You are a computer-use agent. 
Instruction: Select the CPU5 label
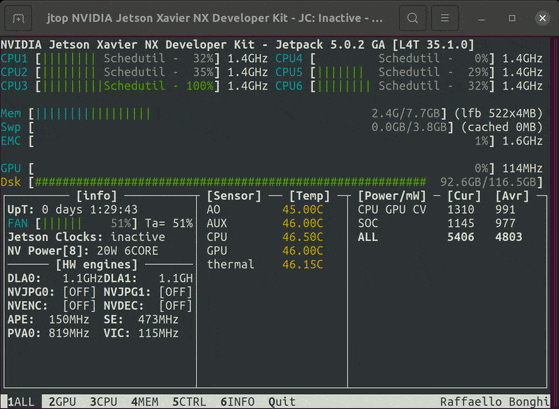tap(289, 72)
